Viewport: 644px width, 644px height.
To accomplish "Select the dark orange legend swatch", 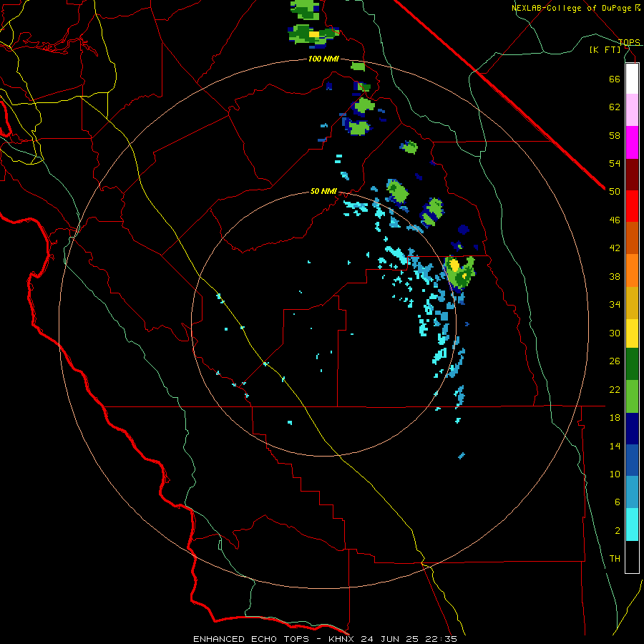I will point(632,238).
